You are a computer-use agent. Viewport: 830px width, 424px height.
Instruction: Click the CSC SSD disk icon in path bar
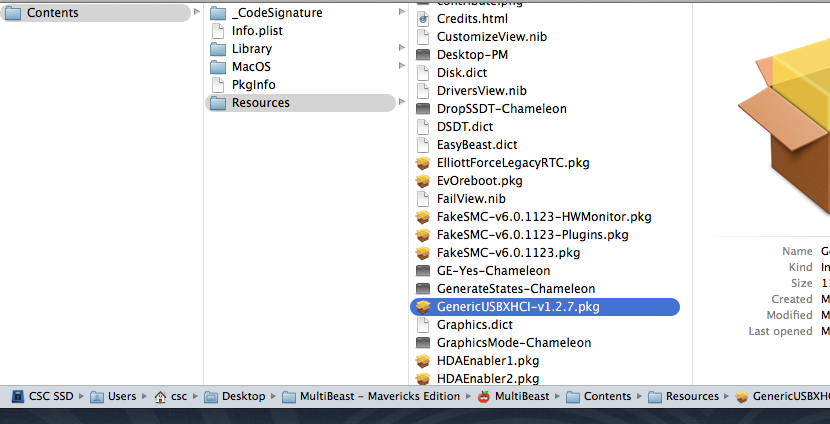point(19,396)
